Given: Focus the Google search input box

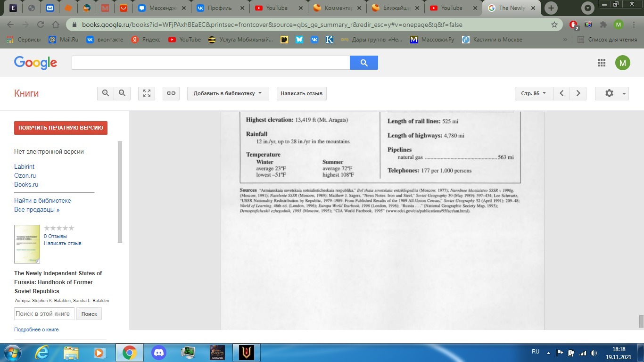Looking at the screenshot, I should [211, 63].
